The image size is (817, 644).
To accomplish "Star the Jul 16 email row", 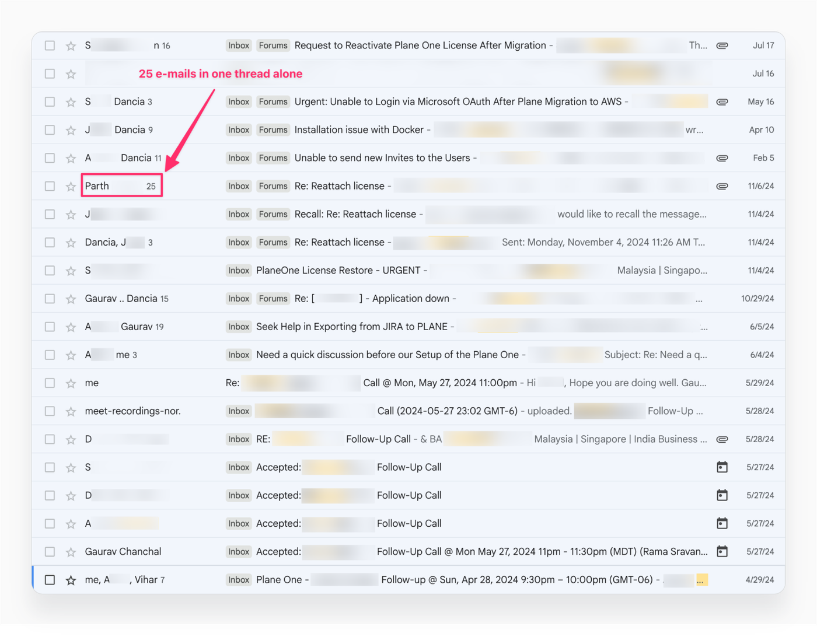I will click(71, 74).
